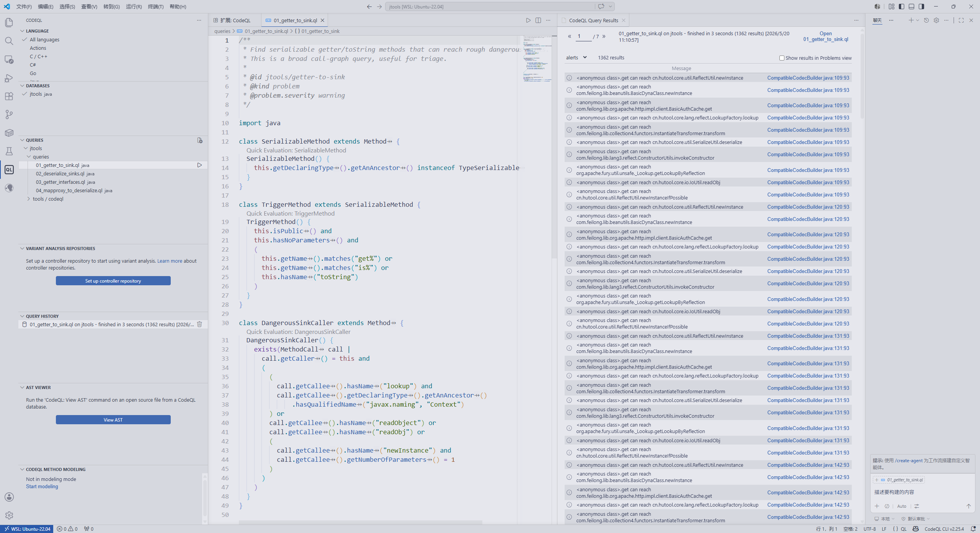Open the 终端(T) menu

(155, 7)
